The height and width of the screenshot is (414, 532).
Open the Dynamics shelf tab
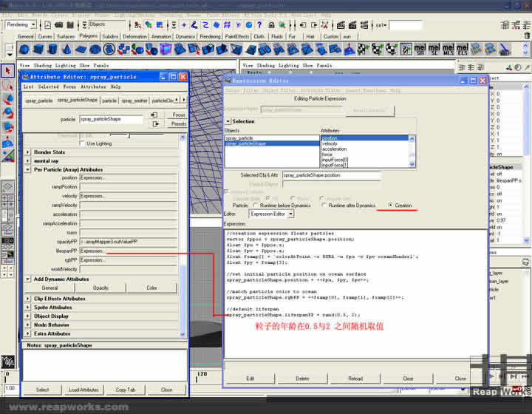[x=185, y=35]
